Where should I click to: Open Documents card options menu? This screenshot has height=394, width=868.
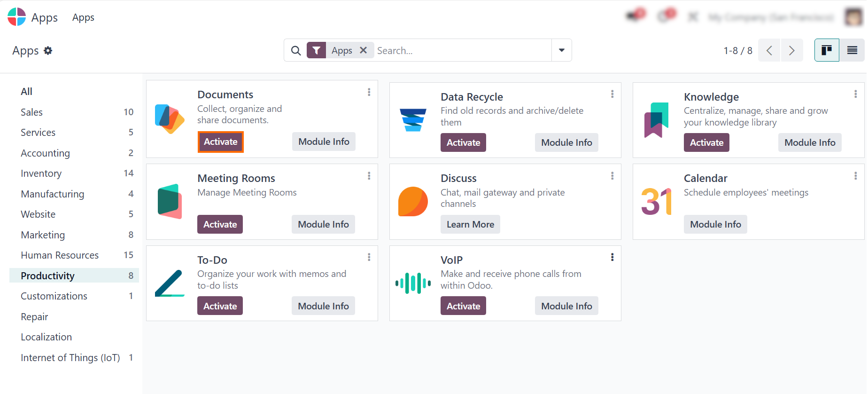click(369, 92)
